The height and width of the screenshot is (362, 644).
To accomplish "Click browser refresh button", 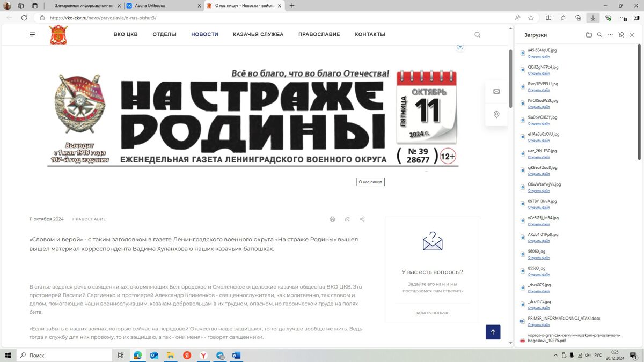I will [24, 18].
